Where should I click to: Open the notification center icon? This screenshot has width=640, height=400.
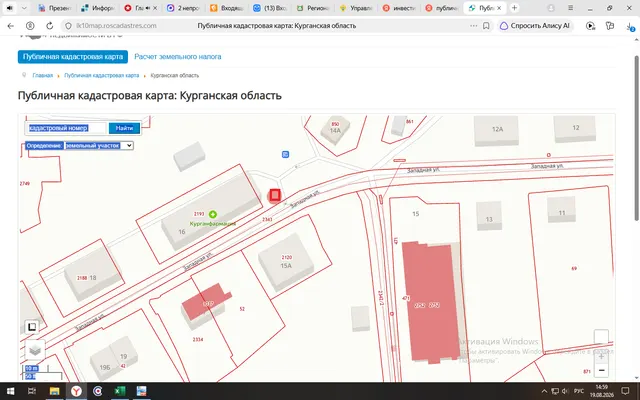click(625, 391)
